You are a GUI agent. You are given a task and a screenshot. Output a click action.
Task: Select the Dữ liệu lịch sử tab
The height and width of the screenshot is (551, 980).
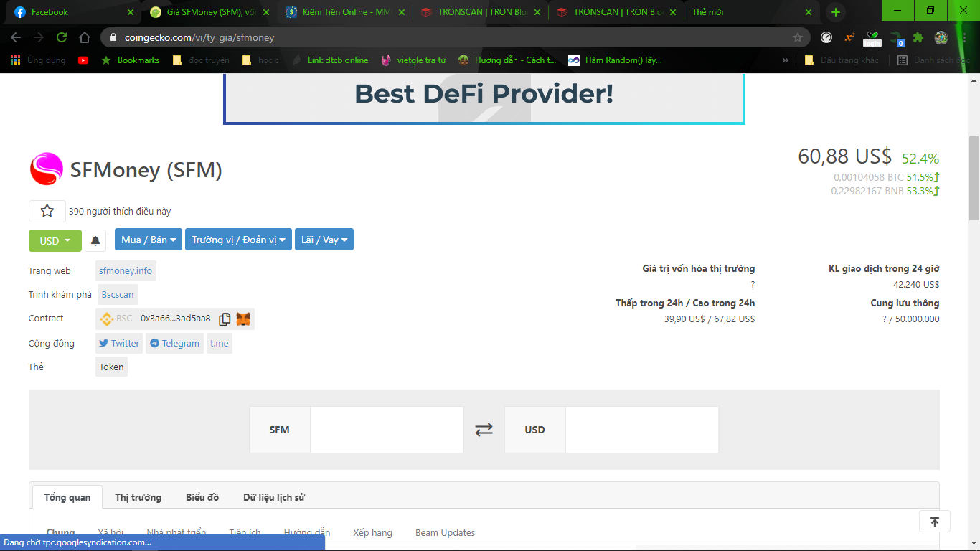click(x=274, y=497)
